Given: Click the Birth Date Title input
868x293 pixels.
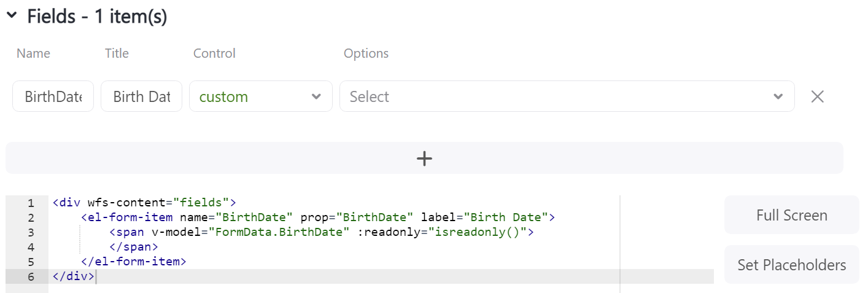Looking at the screenshot, I should click(141, 96).
